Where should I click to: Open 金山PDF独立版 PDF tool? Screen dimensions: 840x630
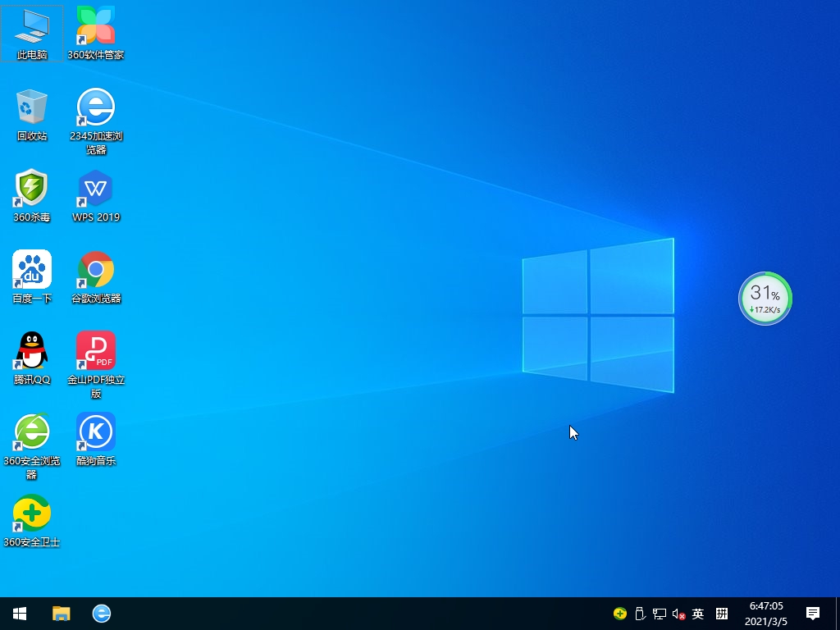[95, 349]
